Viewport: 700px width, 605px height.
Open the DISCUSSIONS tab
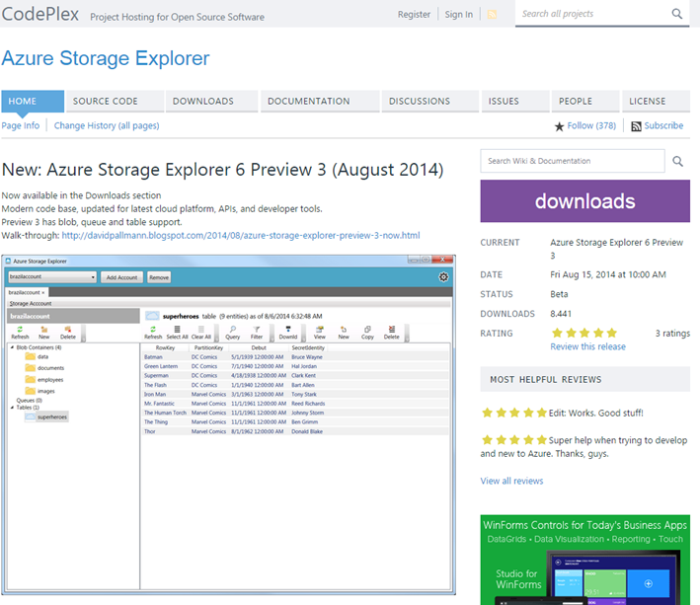pos(430,102)
